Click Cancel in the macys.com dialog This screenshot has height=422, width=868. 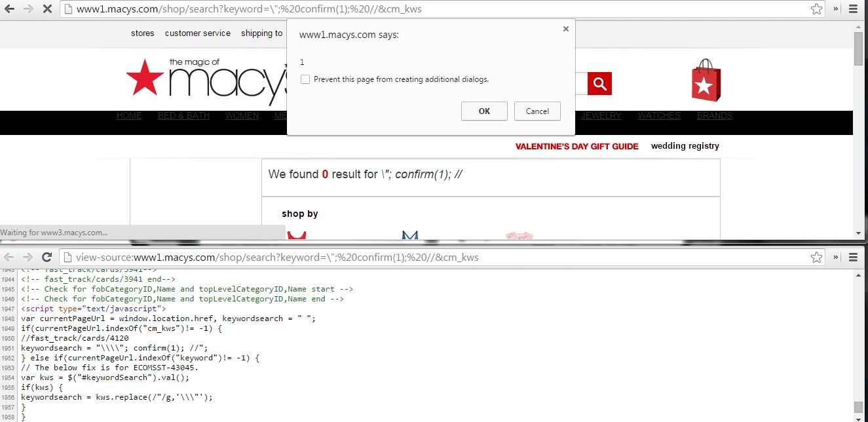coord(537,111)
